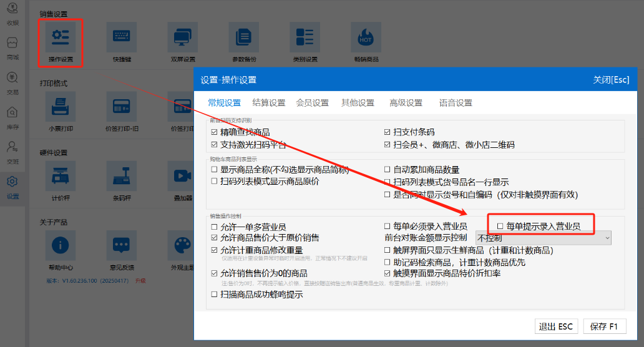Check 每单提示录入营业员
644x347 pixels.
click(500, 227)
